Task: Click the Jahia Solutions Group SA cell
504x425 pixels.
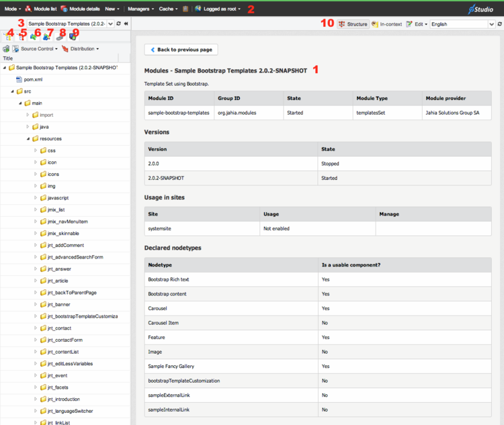Action: (x=457, y=113)
